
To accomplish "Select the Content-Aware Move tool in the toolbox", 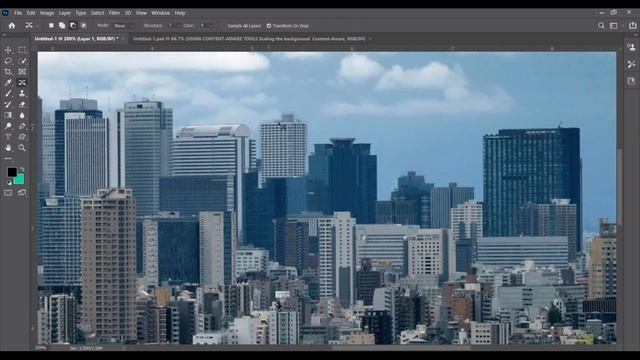I will point(22,83).
